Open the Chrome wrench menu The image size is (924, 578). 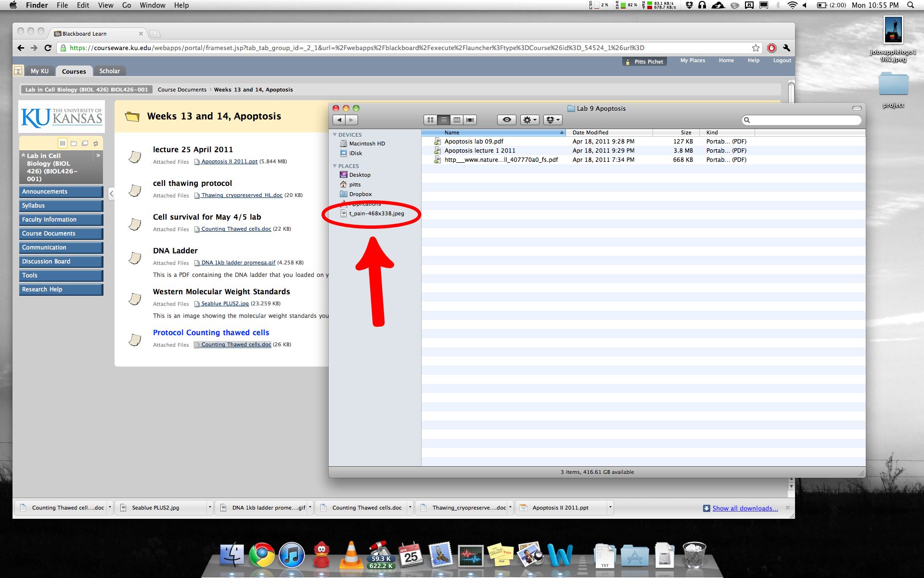point(786,48)
